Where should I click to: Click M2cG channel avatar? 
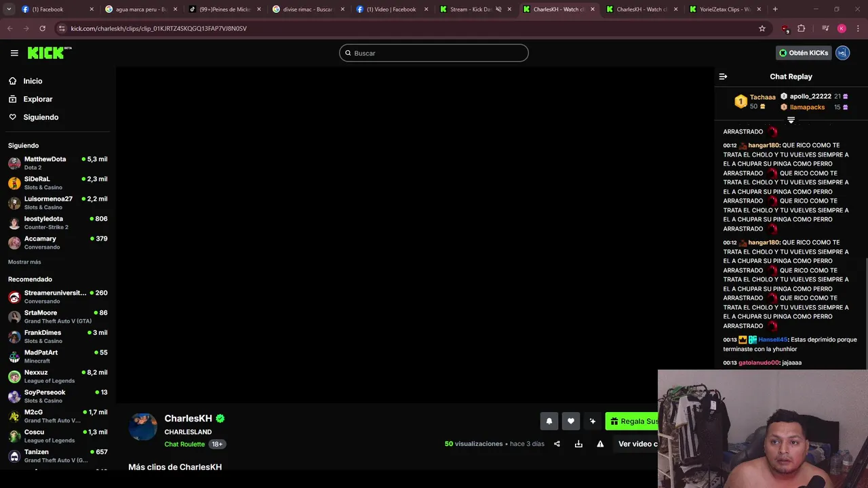point(14,416)
